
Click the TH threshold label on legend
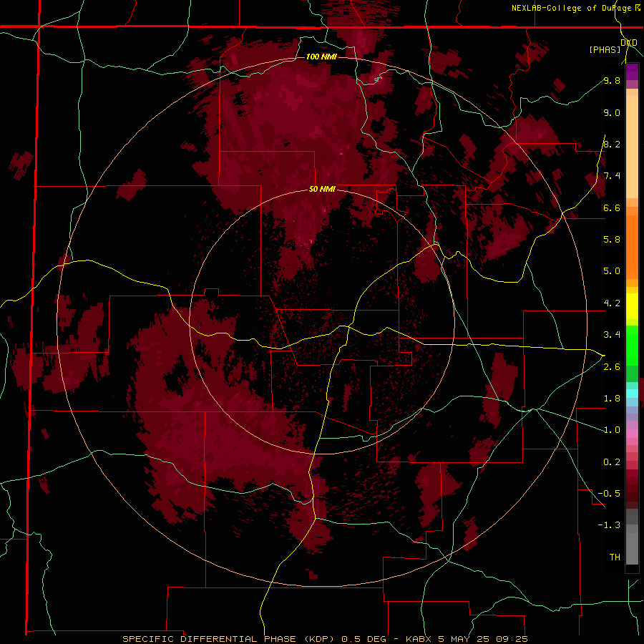point(615,557)
